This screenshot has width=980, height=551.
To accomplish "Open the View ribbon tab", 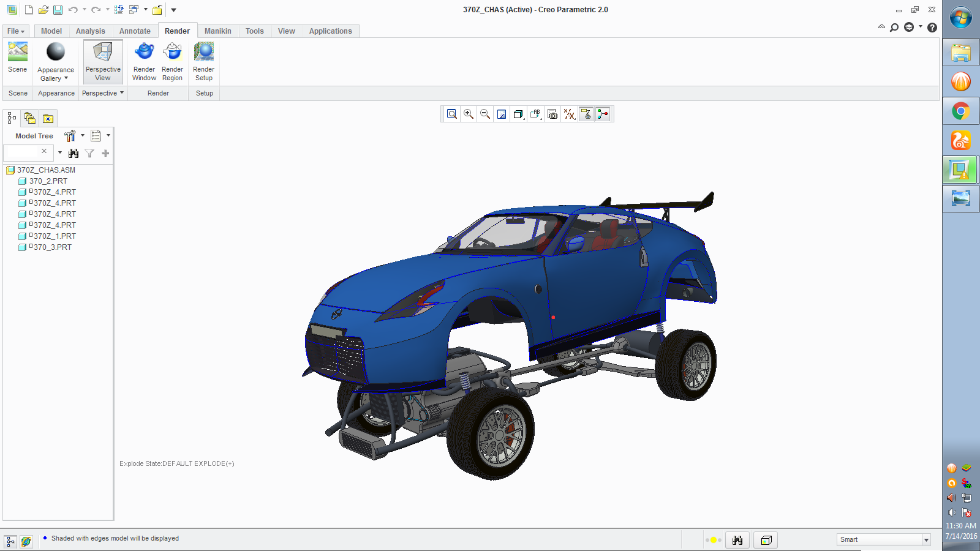I will [x=287, y=31].
